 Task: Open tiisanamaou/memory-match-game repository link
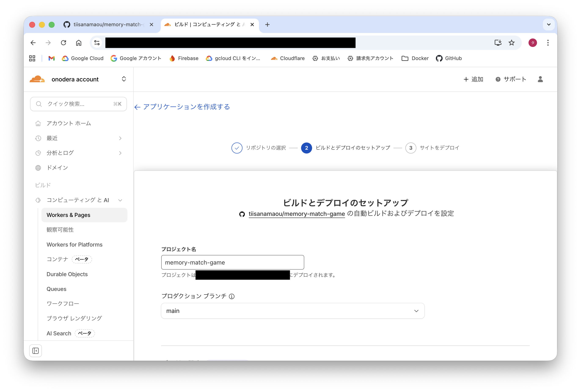coord(296,214)
